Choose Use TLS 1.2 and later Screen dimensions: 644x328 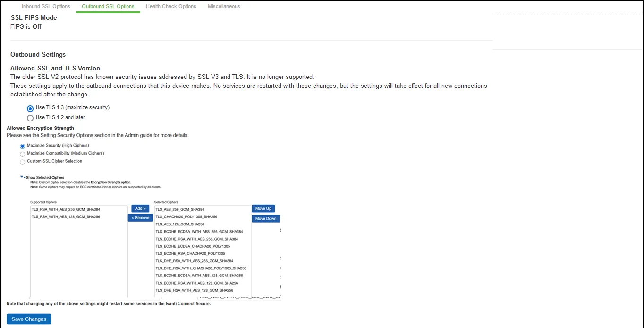(30, 118)
